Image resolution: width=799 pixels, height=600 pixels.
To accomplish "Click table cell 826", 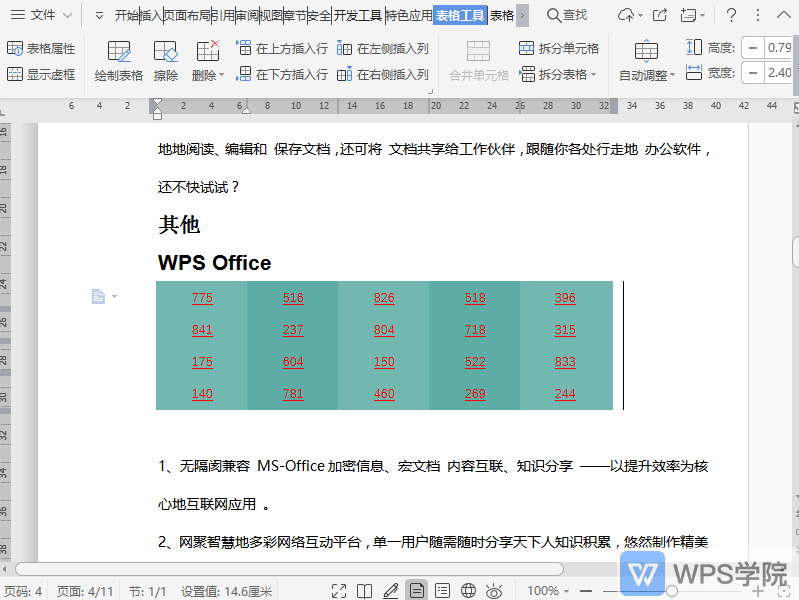I will click(x=384, y=298).
